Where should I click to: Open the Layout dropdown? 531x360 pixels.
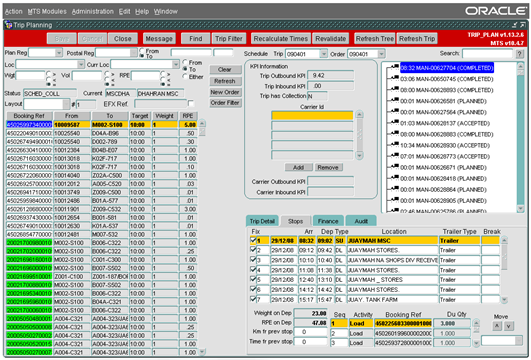tap(66, 104)
